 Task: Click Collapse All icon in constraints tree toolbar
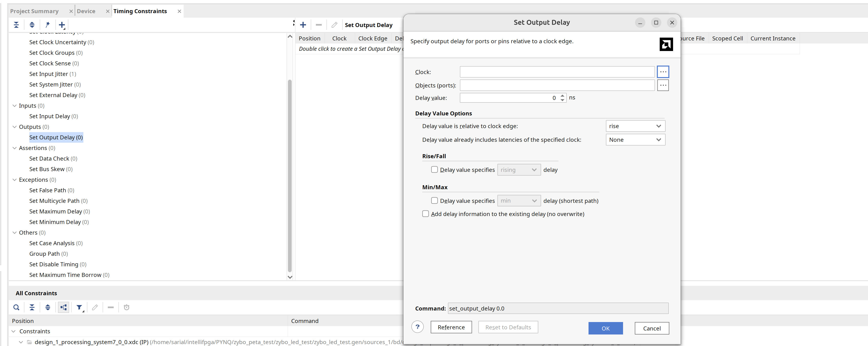click(x=16, y=25)
